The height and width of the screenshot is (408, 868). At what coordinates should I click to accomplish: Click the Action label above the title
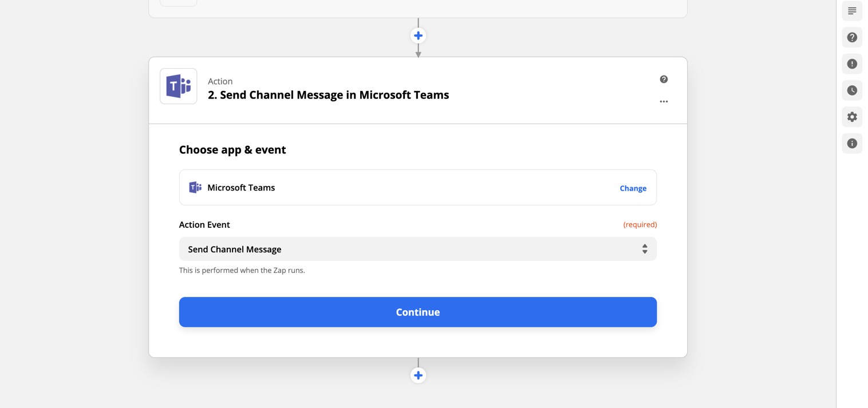tap(220, 81)
